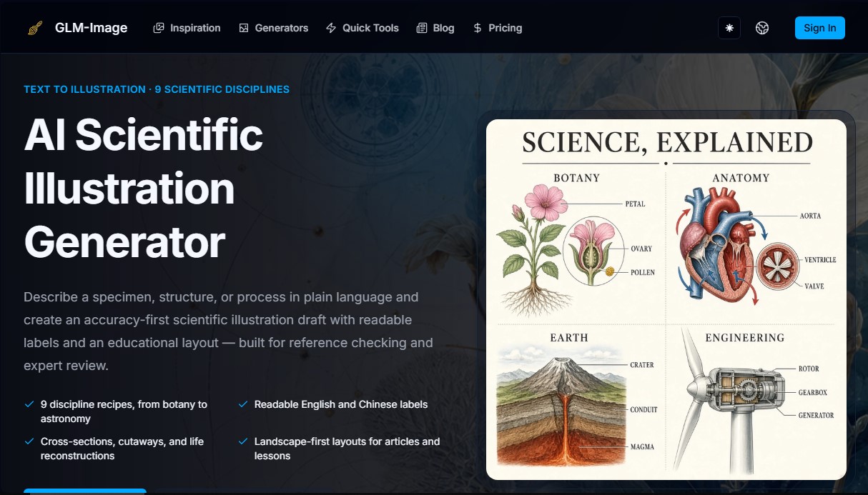Open the Quick Tools menu

point(363,28)
